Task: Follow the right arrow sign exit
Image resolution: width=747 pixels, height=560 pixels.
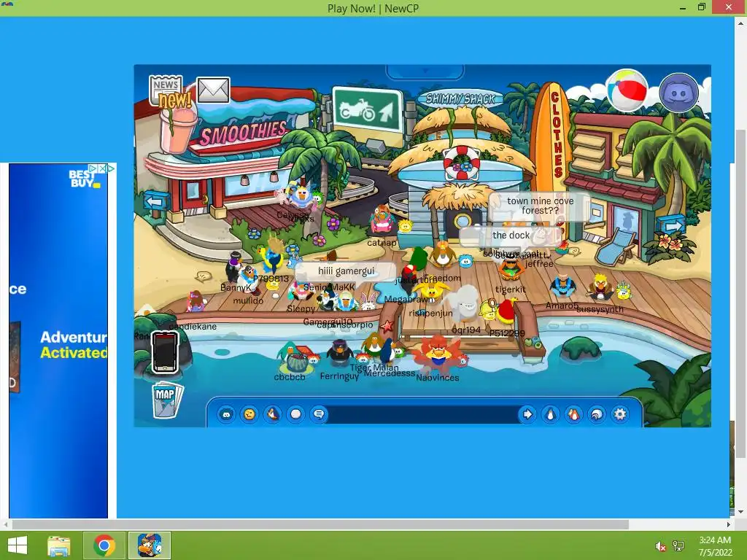Action: click(671, 225)
